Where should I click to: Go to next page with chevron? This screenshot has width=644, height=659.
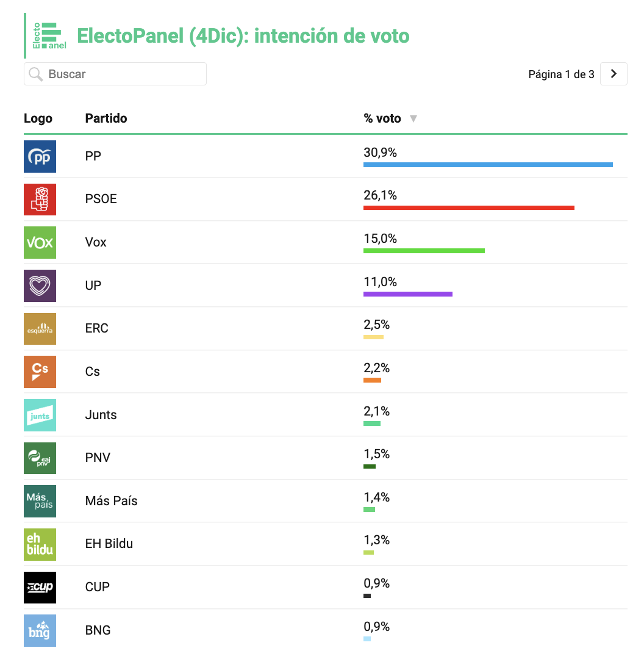pos(614,74)
